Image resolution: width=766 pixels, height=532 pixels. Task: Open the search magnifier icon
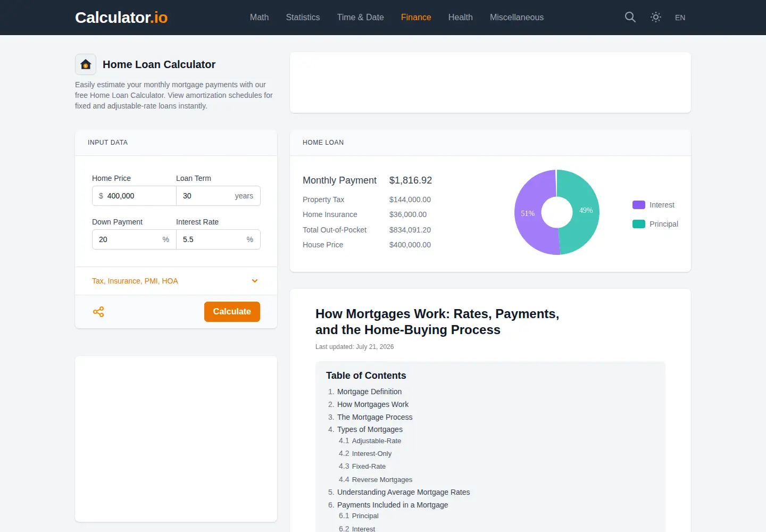point(630,17)
